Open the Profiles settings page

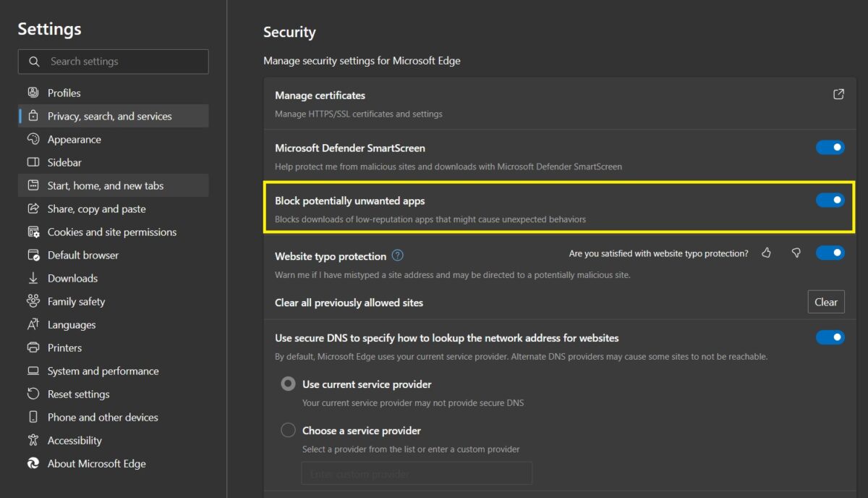[x=114, y=93]
